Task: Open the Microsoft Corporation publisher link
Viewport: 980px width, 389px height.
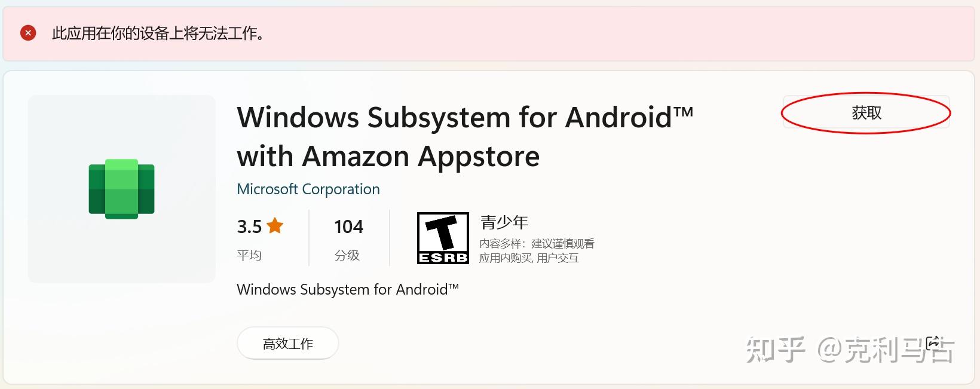Action: (x=308, y=189)
